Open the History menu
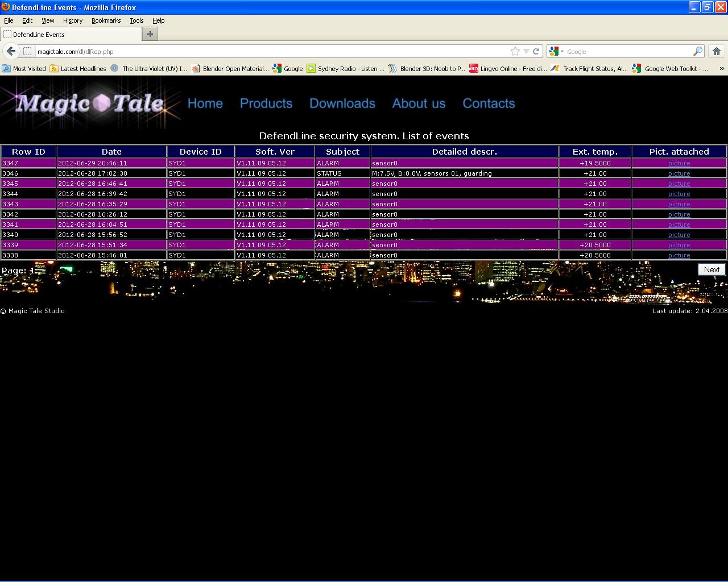Screen dimensions: 728x582 (x=72, y=20)
